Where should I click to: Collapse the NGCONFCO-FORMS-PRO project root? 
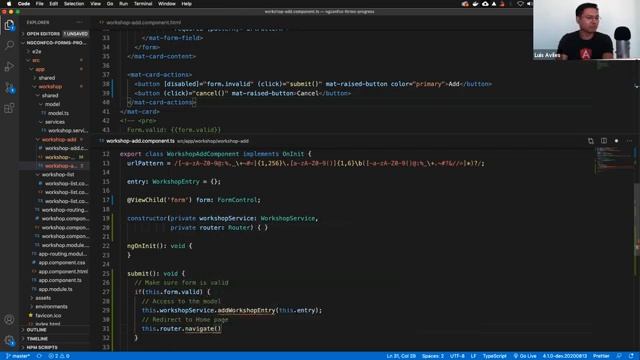(54, 43)
